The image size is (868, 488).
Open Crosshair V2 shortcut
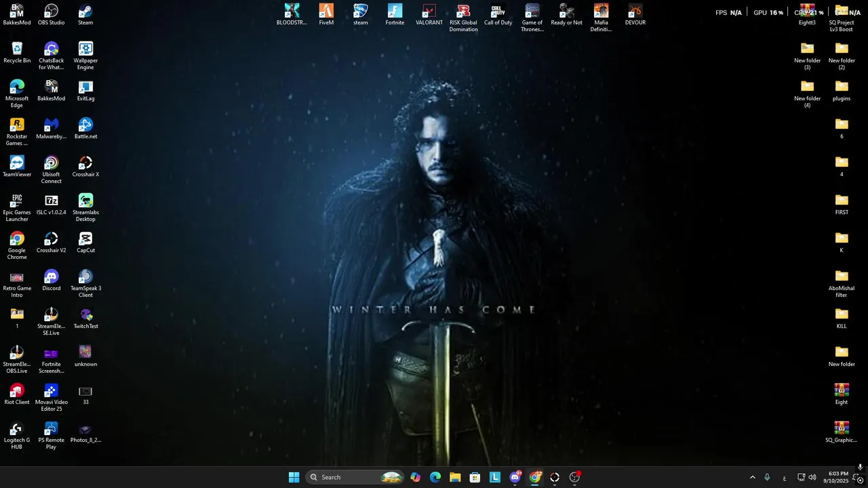pos(52,243)
